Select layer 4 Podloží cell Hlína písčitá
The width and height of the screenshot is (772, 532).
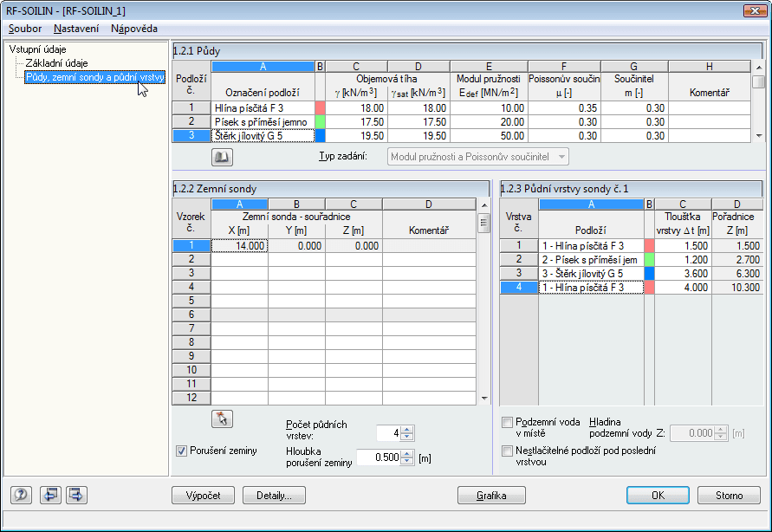click(591, 287)
